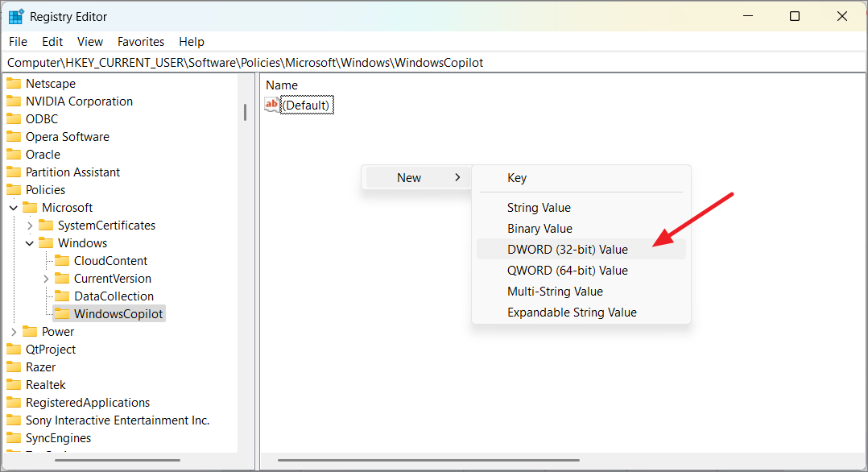
Task: Collapse the Windows tree node
Action: tap(29, 242)
